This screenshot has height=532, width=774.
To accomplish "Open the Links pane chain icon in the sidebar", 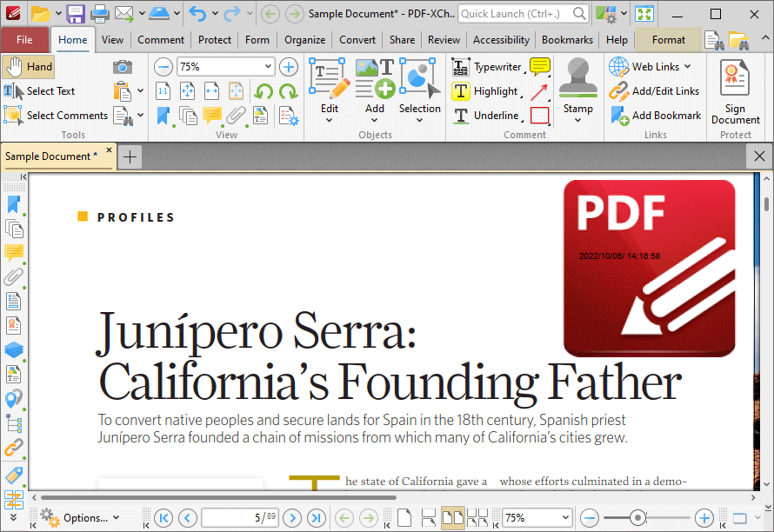I will click(13, 448).
